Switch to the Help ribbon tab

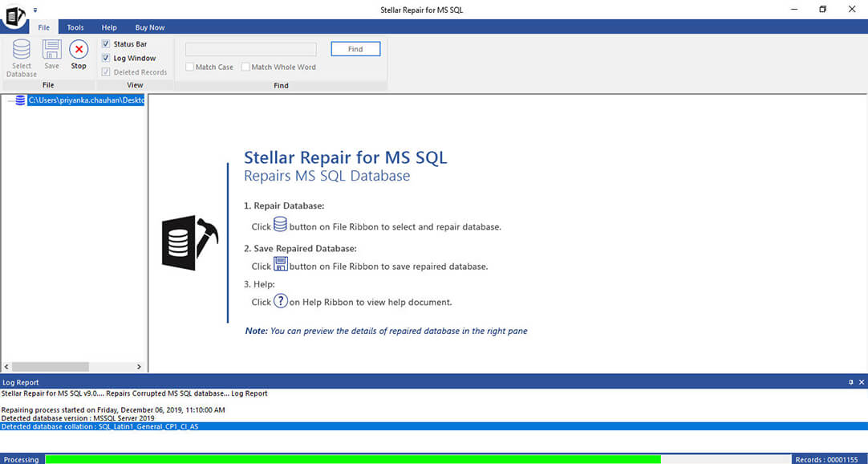pos(109,27)
